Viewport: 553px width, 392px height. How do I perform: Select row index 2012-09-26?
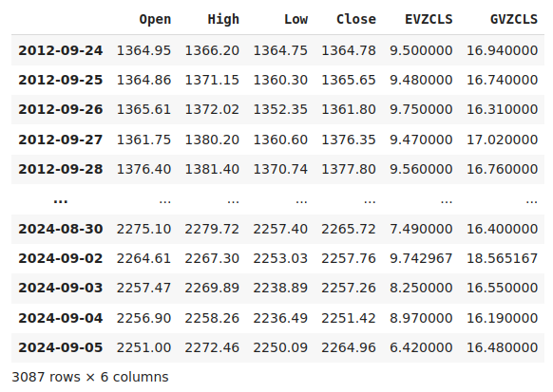(61, 109)
